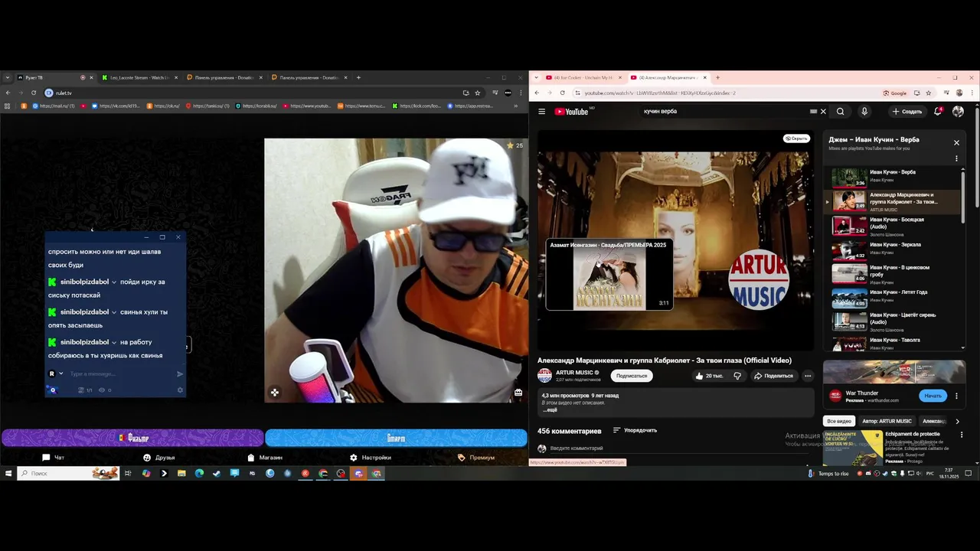The width and height of the screenshot is (980, 551).
Task: Click the star rating icon on webcam
Action: point(510,145)
